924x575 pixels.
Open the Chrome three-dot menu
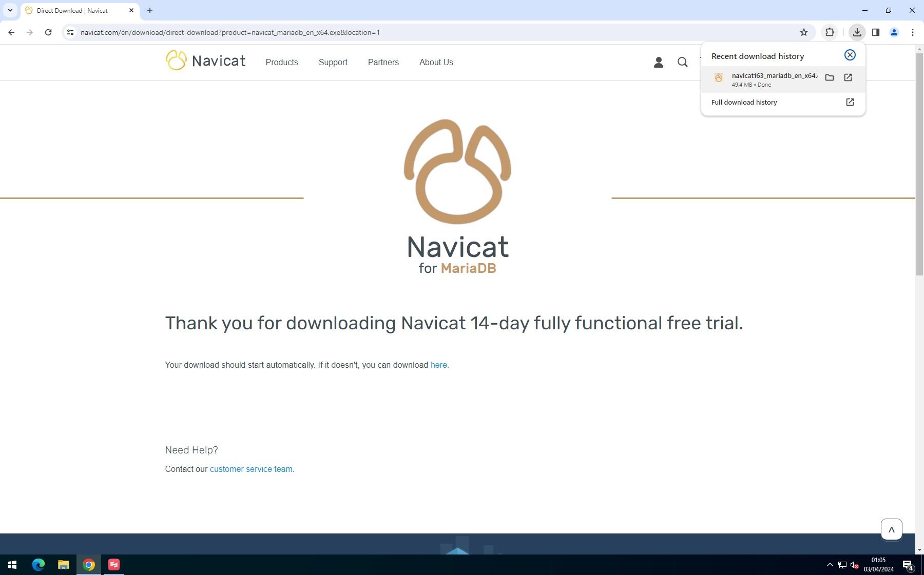tap(912, 32)
